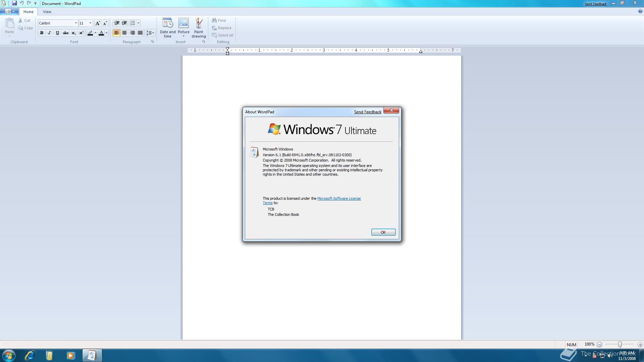
Task: Insert a Paint drawing
Action: [199, 28]
